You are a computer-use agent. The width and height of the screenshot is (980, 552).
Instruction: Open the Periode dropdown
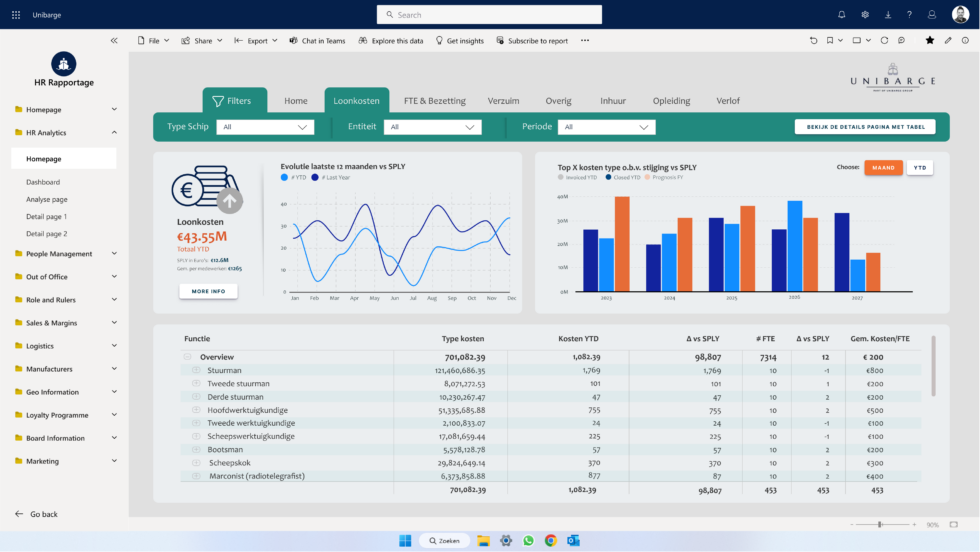(x=606, y=127)
